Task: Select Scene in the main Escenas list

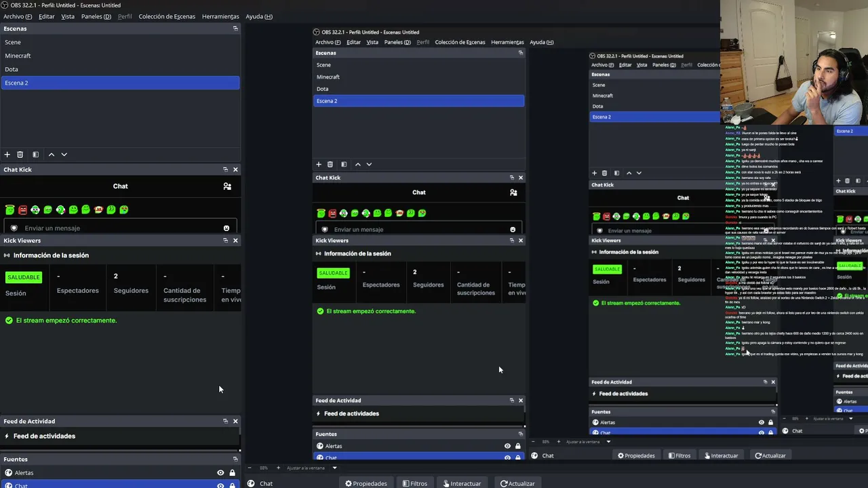Action: (120, 42)
